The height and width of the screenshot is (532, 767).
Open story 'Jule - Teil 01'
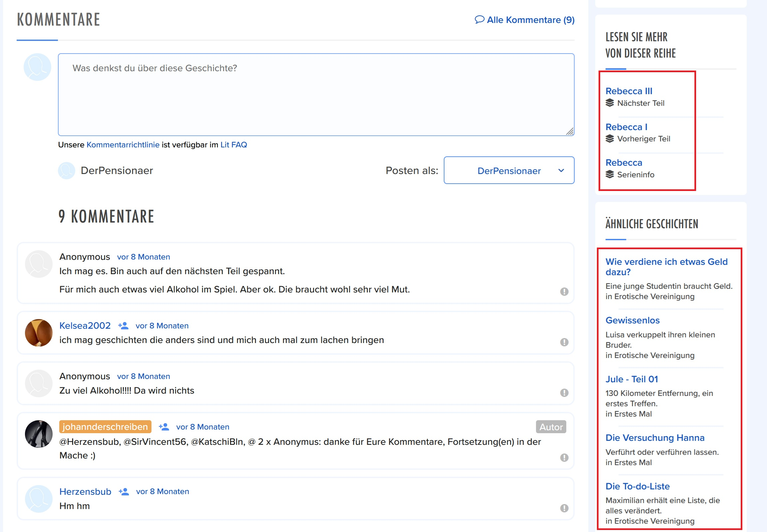(x=631, y=379)
